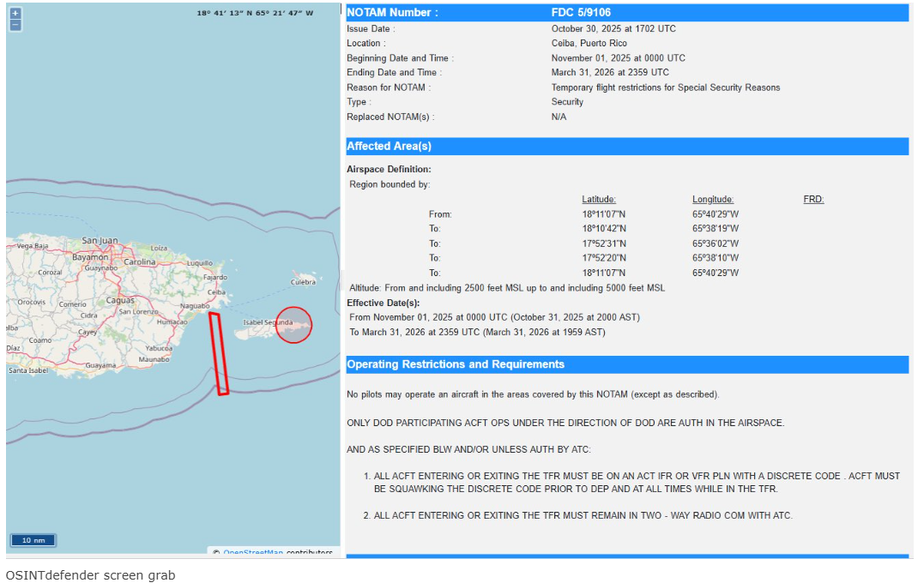Click the underlined Latitude column header
The height and width of the screenshot is (583, 924).
pyautogui.click(x=599, y=200)
